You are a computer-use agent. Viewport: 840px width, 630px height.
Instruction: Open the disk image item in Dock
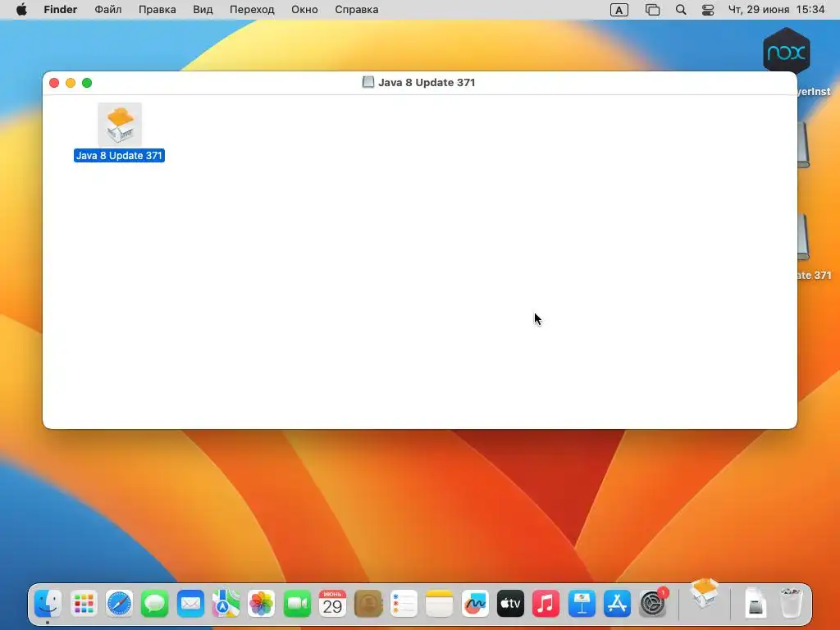pos(756,605)
